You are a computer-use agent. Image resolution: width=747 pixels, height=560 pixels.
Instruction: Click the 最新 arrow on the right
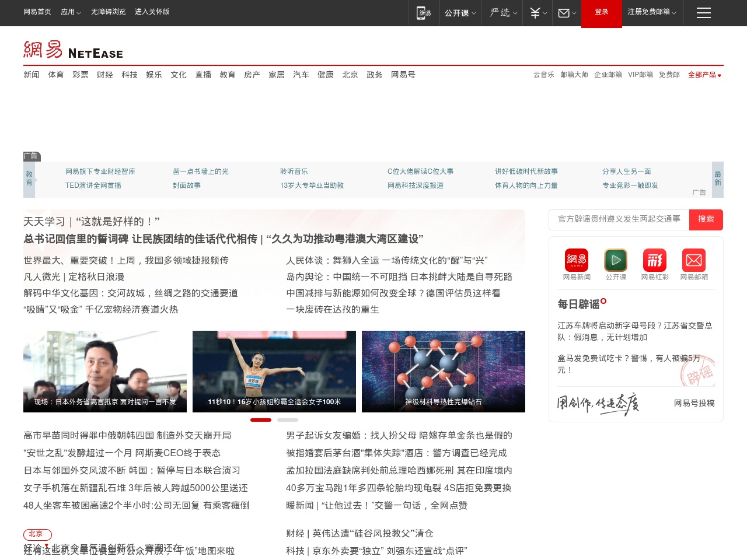click(718, 178)
